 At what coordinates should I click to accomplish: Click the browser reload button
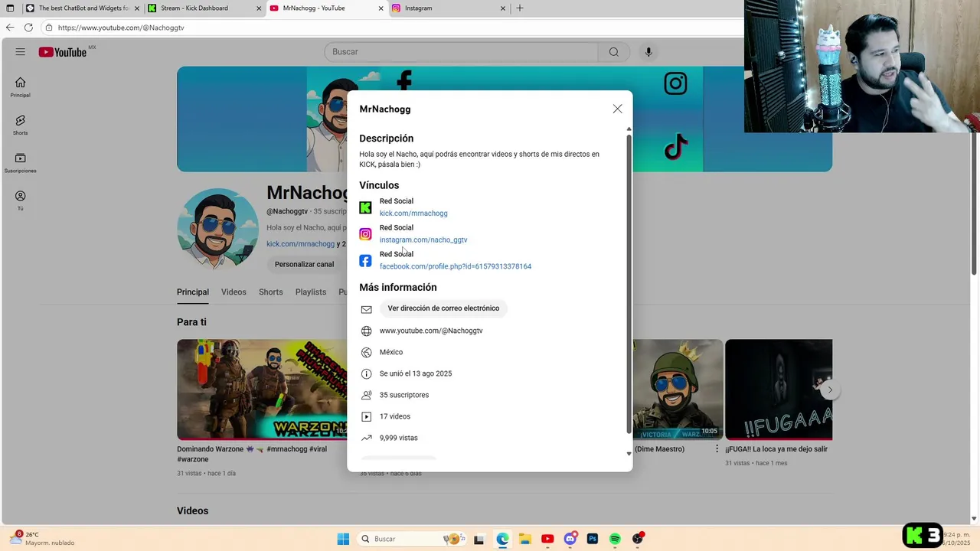click(x=28, y=28)
